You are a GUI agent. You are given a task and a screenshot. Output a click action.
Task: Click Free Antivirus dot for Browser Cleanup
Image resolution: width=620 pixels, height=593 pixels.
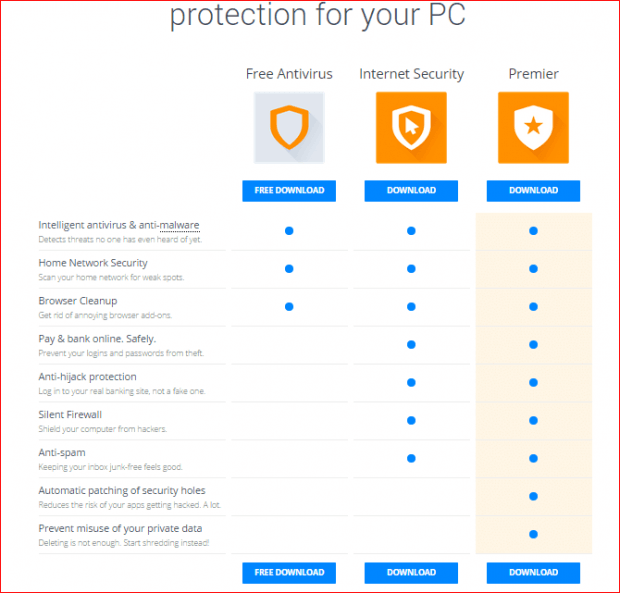pyautogui.click(x=289, y=307)
